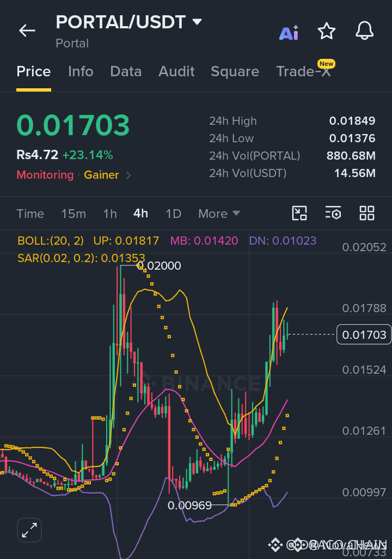Open the Trade-X tab
392x559 pixels.
pos(304,71)
